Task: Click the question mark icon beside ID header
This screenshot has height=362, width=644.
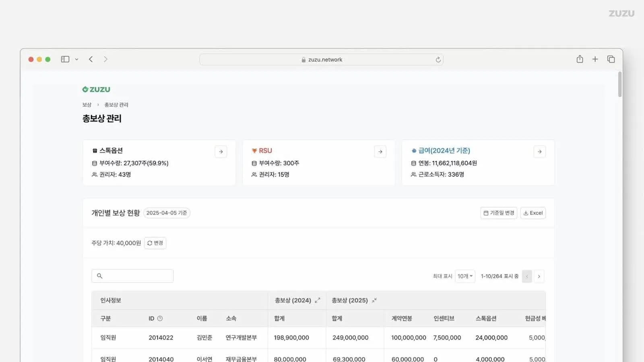Action: 160,318
